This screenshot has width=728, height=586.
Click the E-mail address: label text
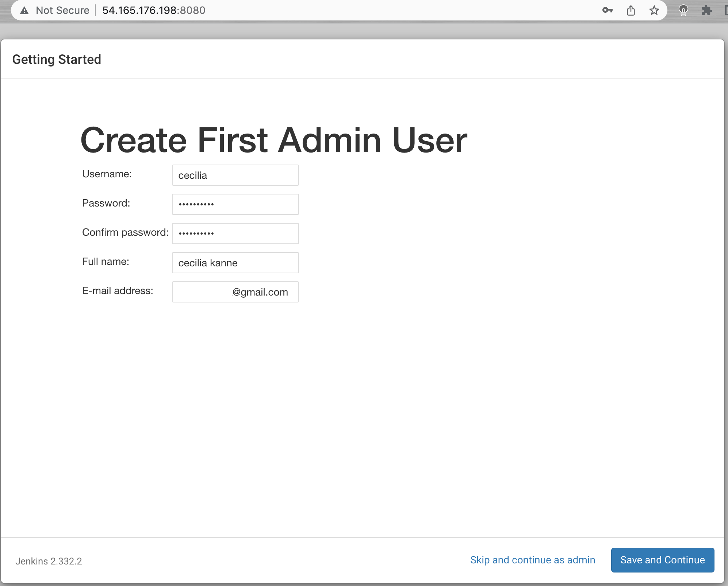pos(118,291)
